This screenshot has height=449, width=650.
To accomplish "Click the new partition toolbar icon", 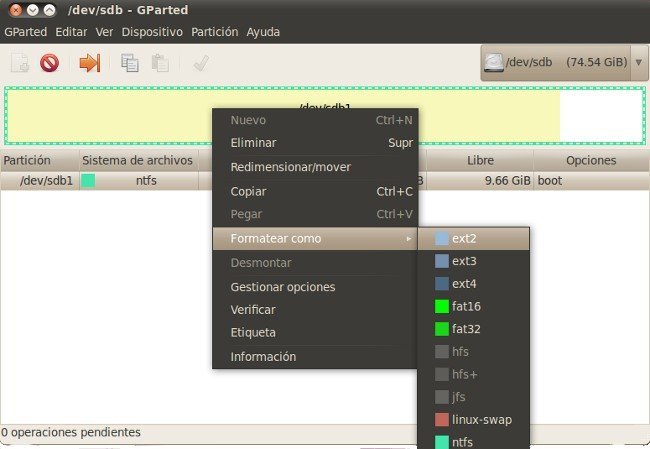I will 19,63.
